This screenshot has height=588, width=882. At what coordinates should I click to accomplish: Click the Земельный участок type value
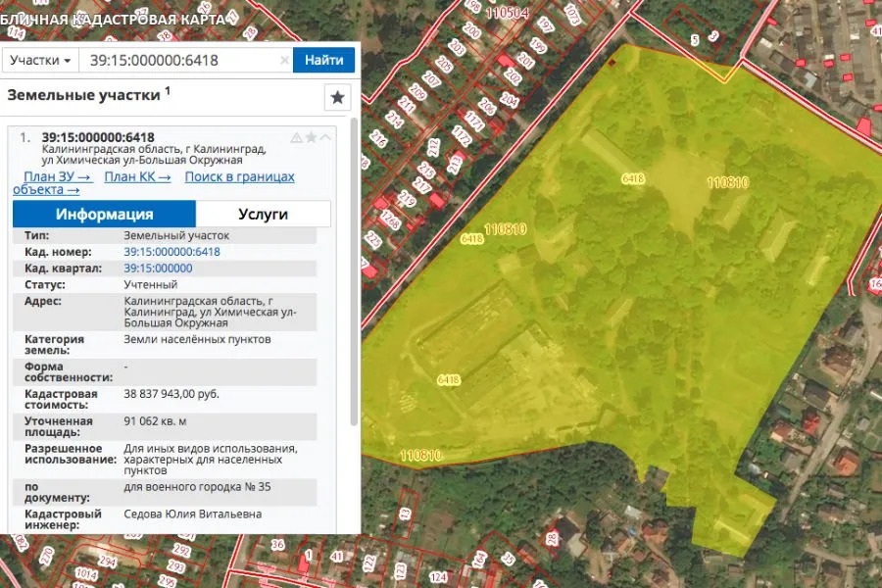click(x=176, y=235)
